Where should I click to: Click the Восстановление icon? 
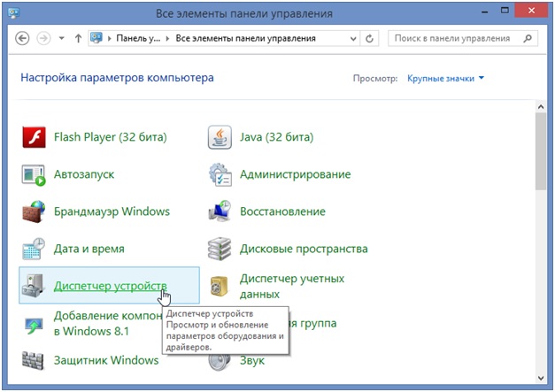pyautogui.click(x=220, y=211)
